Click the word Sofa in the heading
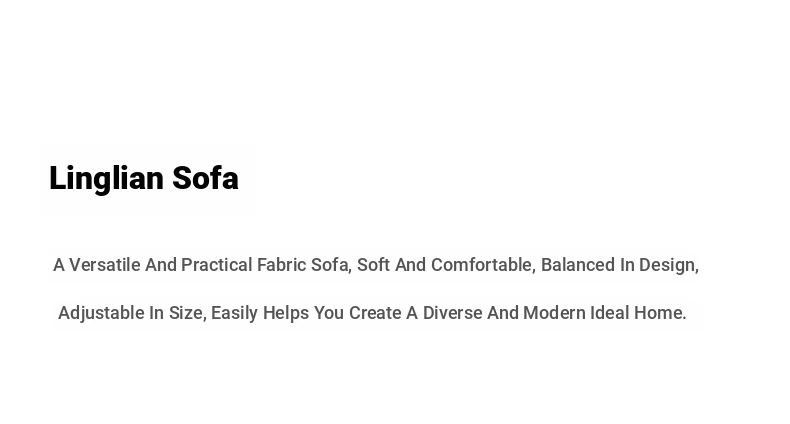 point(206,178)
